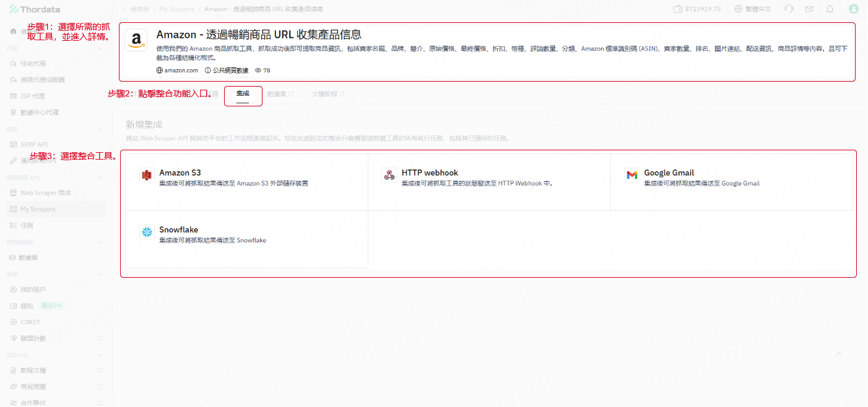The width and height of the screenshot is (868, 407).
Task: Click the 數據集 database icon
Action: pyautogui.click(x=12, y=257)
